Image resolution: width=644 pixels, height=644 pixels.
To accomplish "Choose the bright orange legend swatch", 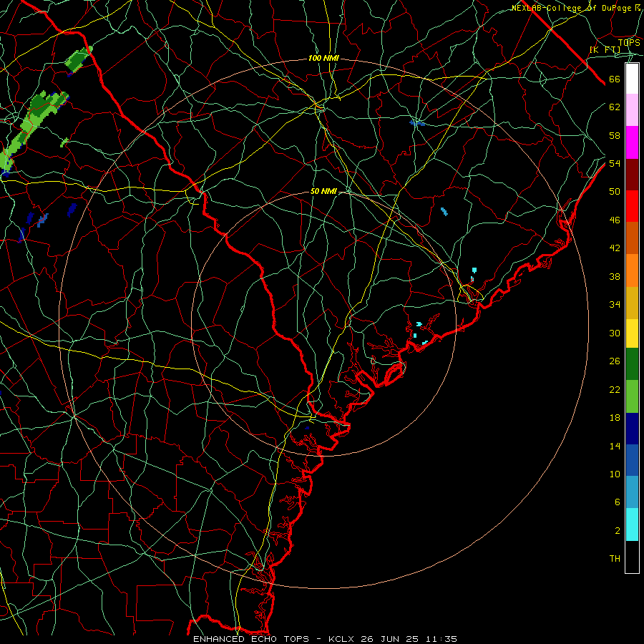I will pyautogui.click(x=632, y=270).
